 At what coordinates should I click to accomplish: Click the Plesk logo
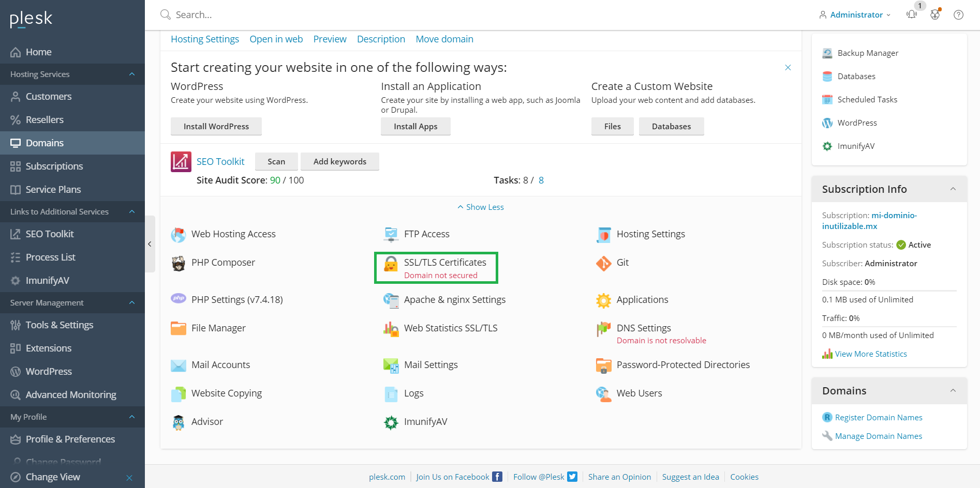pos(31,19)
